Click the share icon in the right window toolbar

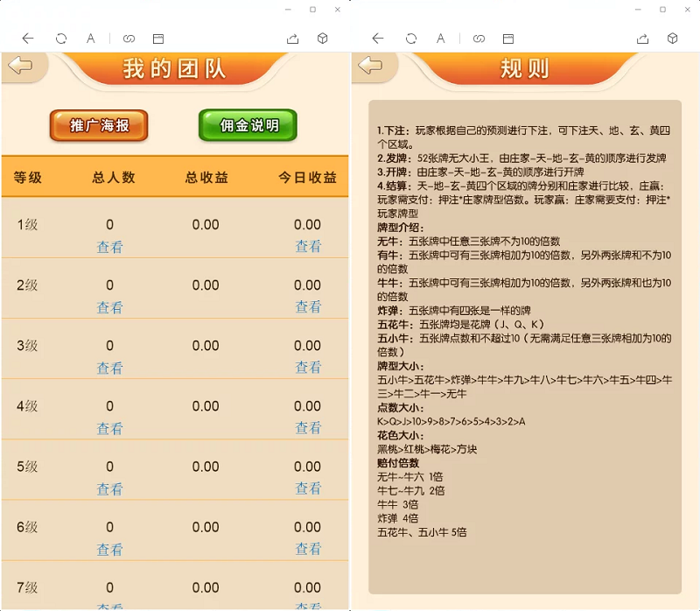point(642,39)
